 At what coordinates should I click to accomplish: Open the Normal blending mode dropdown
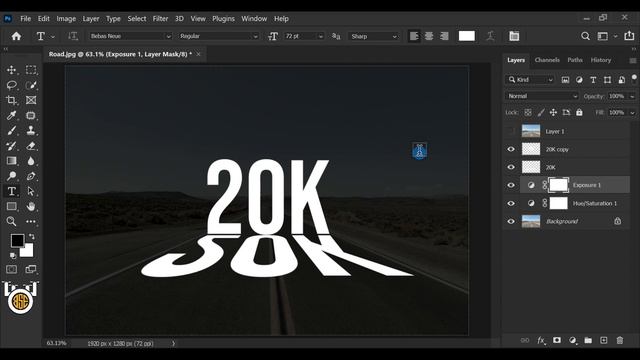coord(542,96)
